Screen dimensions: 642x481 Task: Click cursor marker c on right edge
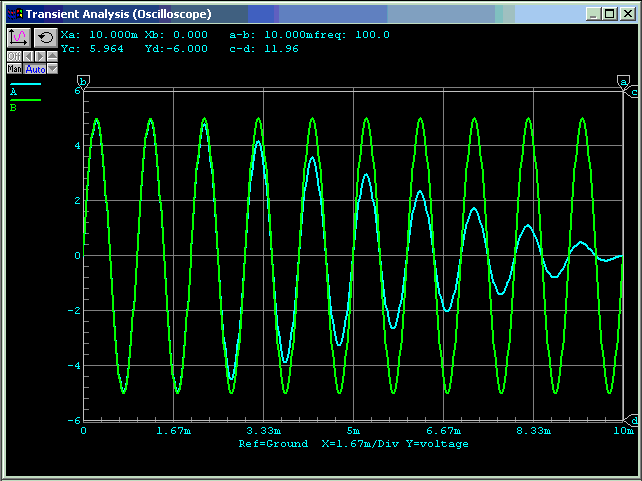633,92
